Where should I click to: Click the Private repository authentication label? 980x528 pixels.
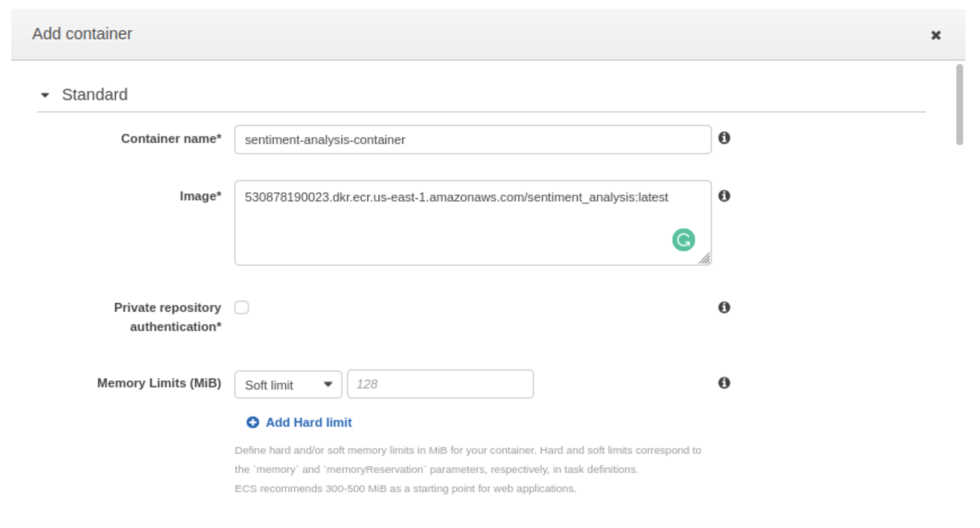point(168,317)
